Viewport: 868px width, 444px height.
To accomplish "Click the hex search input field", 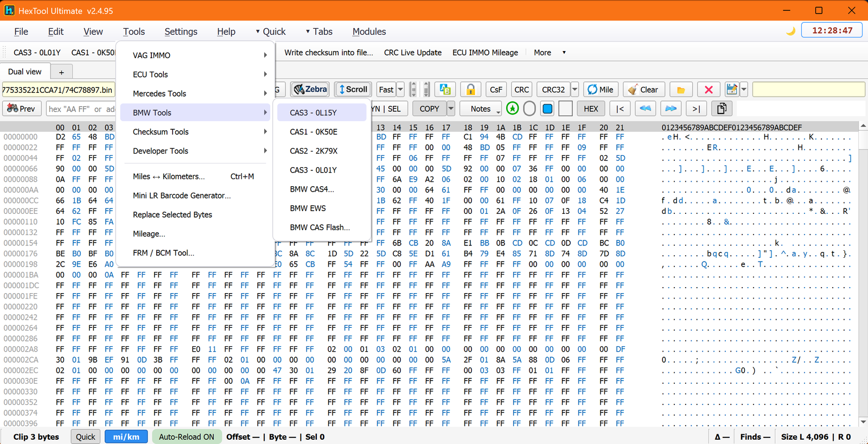I will point(81,109).
